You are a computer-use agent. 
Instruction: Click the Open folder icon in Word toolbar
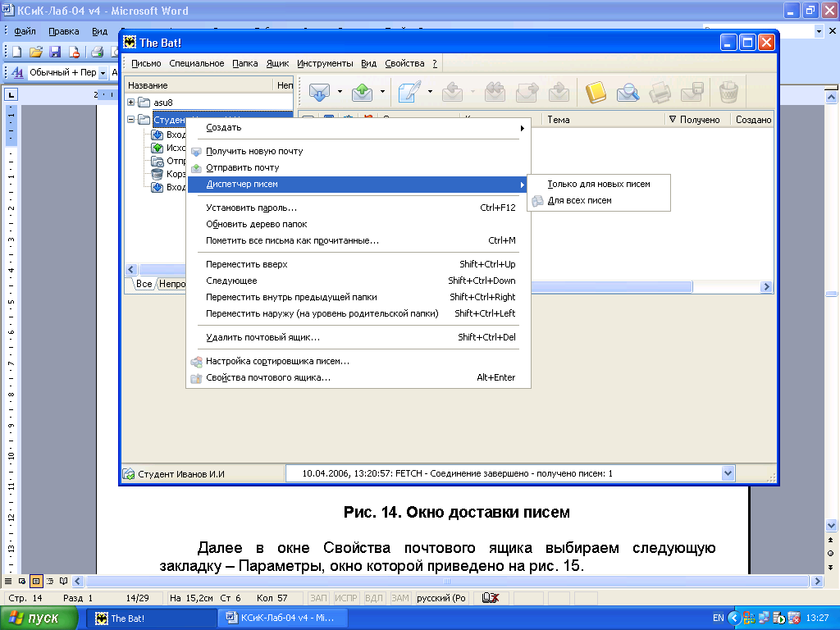35,52
